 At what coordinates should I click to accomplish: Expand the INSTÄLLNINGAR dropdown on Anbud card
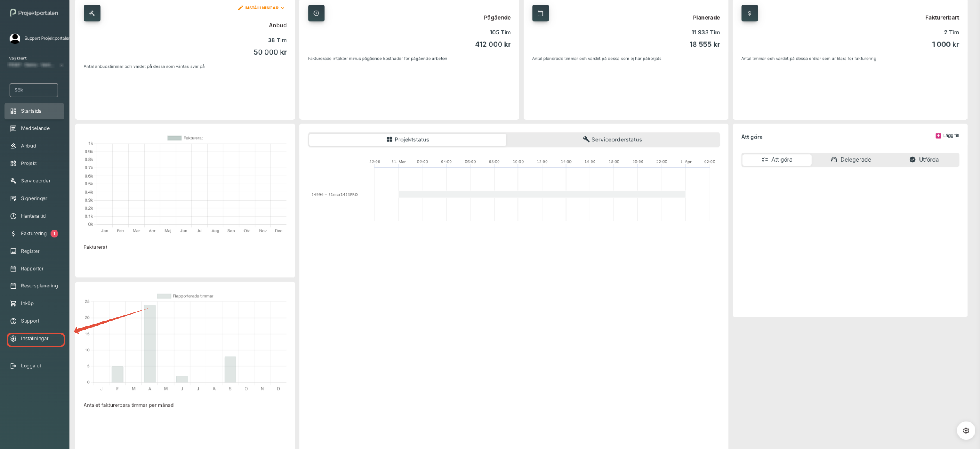pos(261,8)
